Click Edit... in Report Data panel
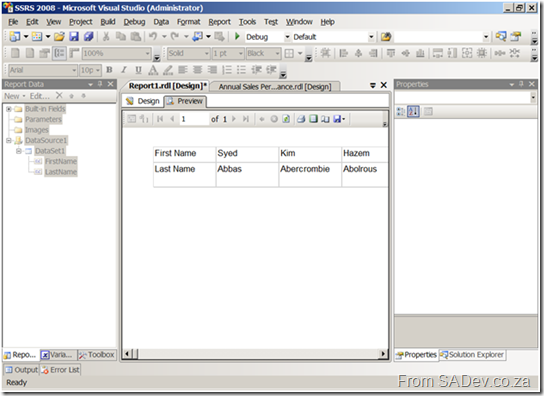The image size is (544, 396). (x=40, y=96)
